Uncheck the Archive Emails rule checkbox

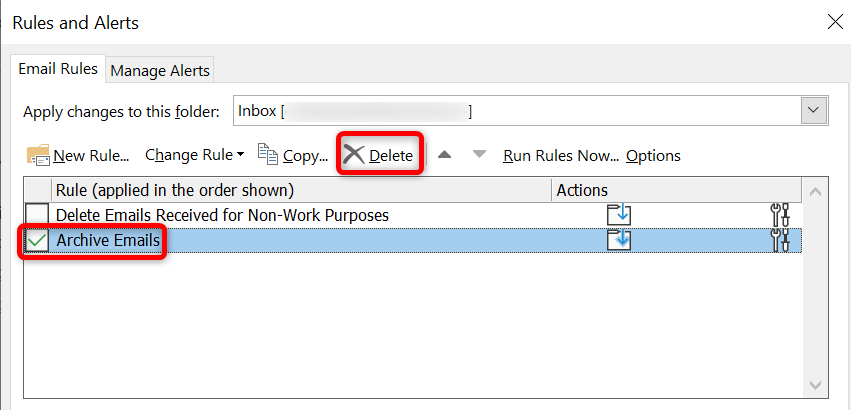37,240
